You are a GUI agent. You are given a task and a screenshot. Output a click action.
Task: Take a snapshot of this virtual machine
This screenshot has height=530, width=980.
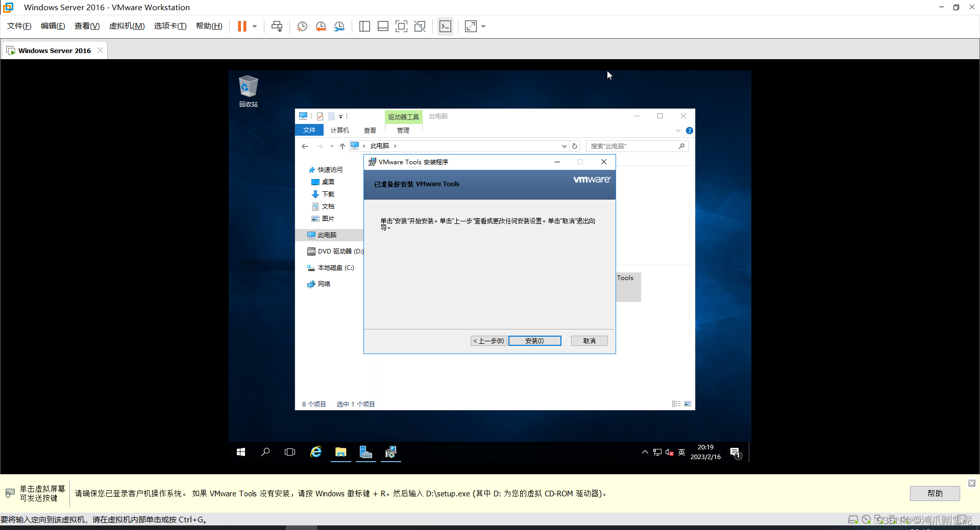302,27
